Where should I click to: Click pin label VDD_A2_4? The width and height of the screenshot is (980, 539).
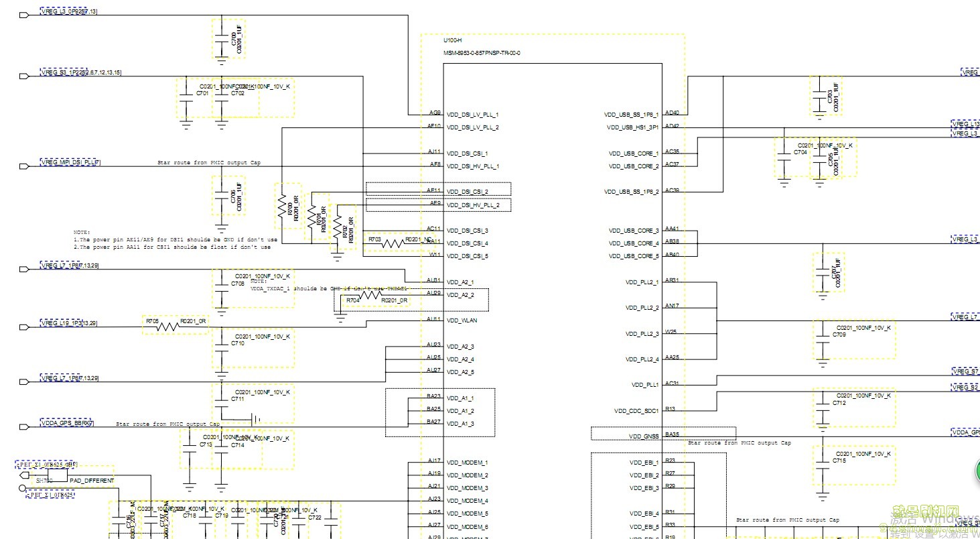(x=460, y=359)
